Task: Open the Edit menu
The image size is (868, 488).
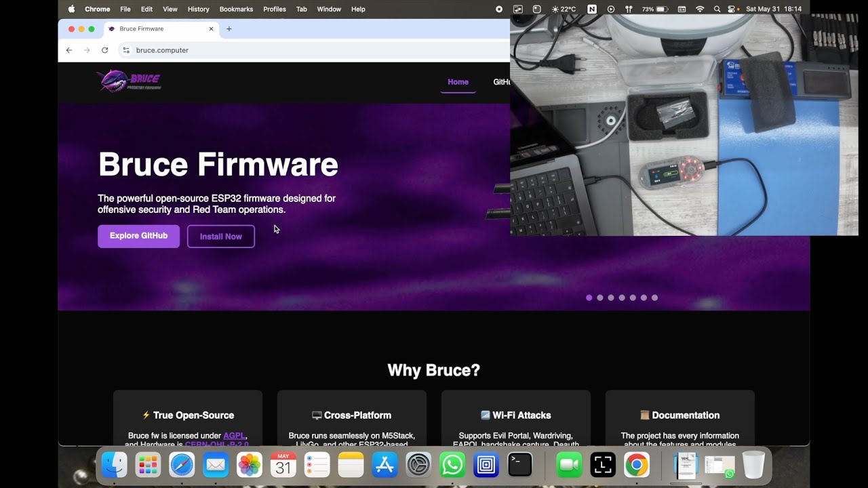Action: [146, 9]
